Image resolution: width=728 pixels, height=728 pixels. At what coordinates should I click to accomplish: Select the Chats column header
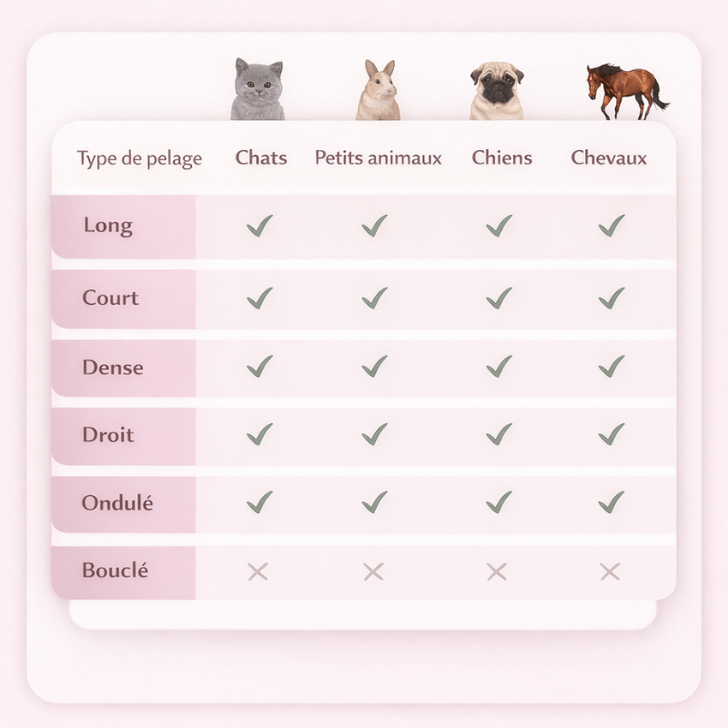click(x=261, y=157)
